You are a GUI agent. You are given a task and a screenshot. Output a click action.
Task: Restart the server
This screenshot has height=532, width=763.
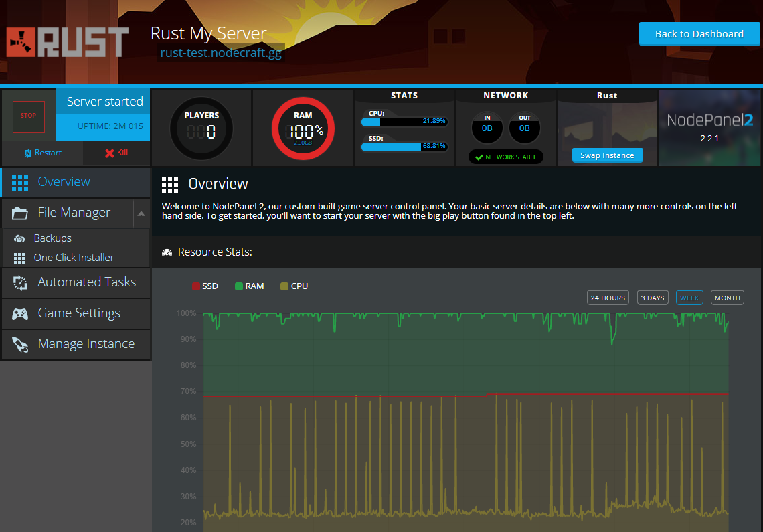43,153
